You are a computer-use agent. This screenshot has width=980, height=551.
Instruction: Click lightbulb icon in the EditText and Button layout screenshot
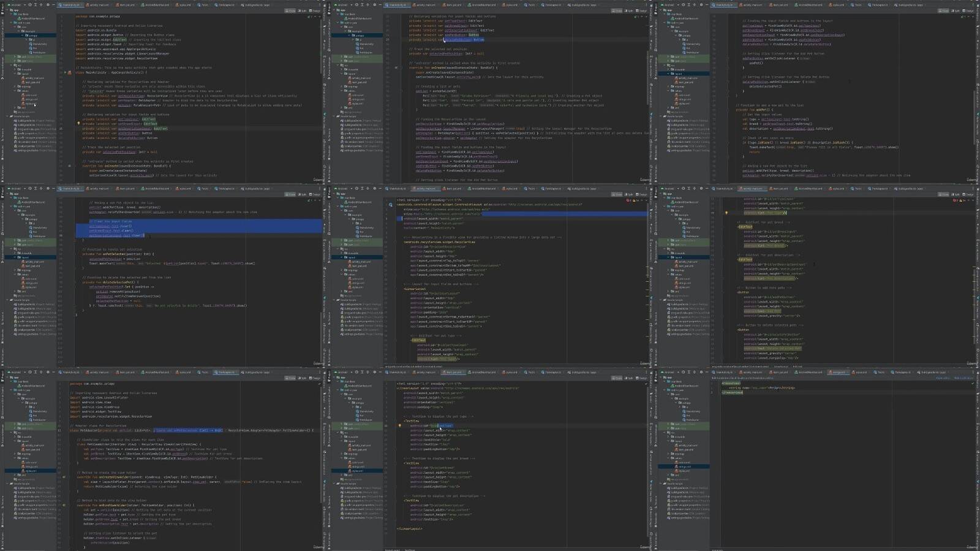tap(726, 213)
